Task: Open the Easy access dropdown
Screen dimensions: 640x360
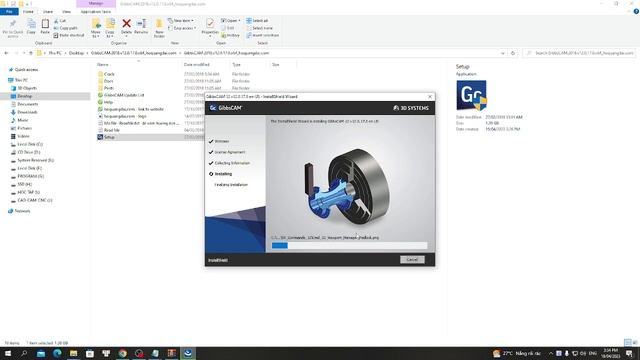Action: click(x=182, y=28)
